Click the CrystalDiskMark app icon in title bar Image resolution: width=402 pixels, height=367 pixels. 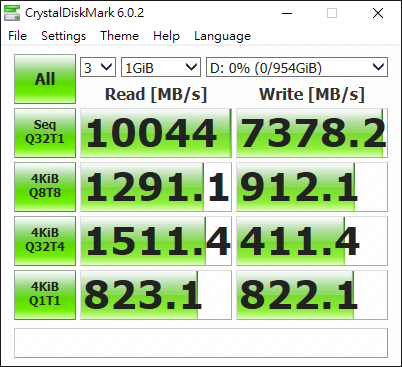pyautogui.click(x=12, y=13)
